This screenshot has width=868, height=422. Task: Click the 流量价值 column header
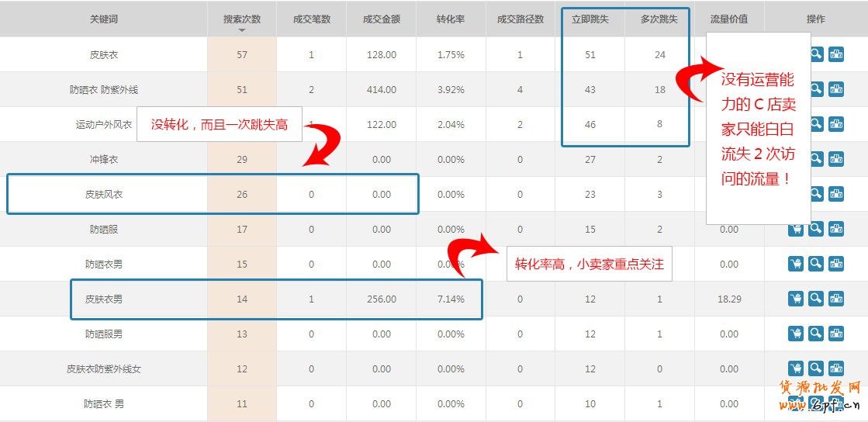(x=728, y=19)
